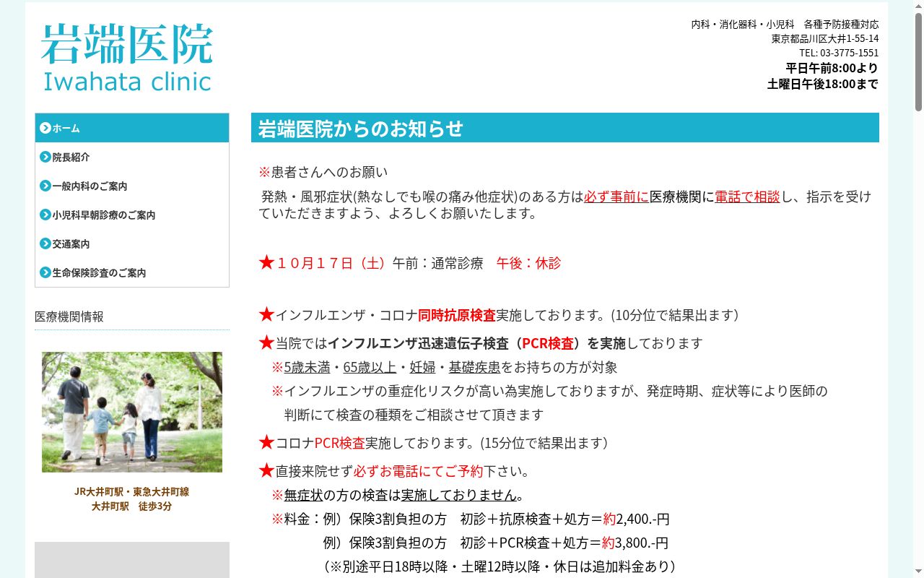Click the page vertical scrollbar thumb
The height and width of the screenshot is (578, 924).
coord(918,61)
